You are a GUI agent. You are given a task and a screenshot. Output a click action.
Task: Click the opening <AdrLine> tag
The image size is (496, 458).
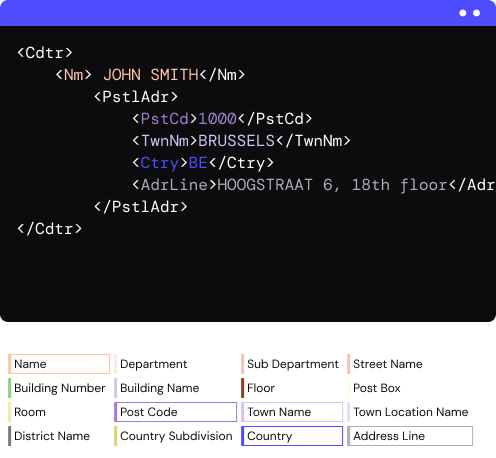[x=174, y=185]
